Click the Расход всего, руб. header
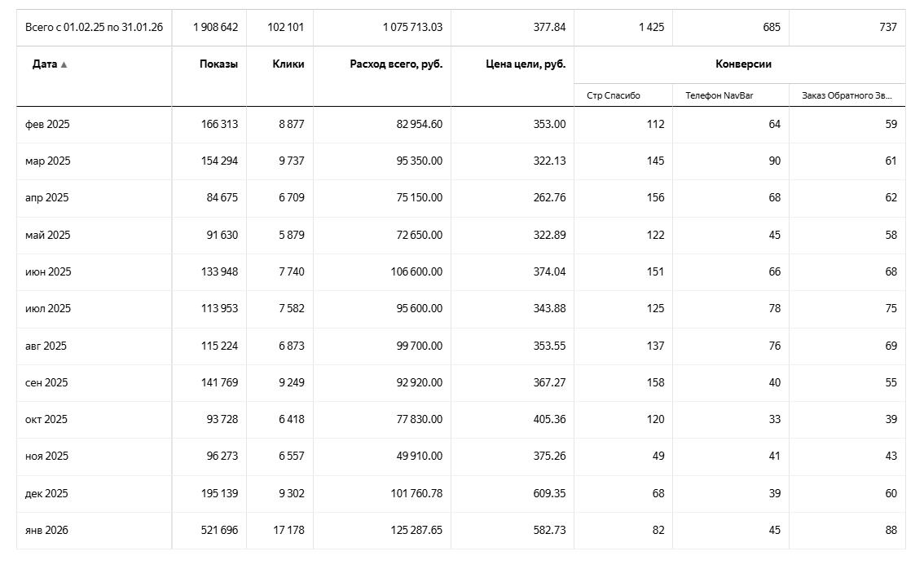The height and width of the screenshot is (569, 924). (396, 64)
